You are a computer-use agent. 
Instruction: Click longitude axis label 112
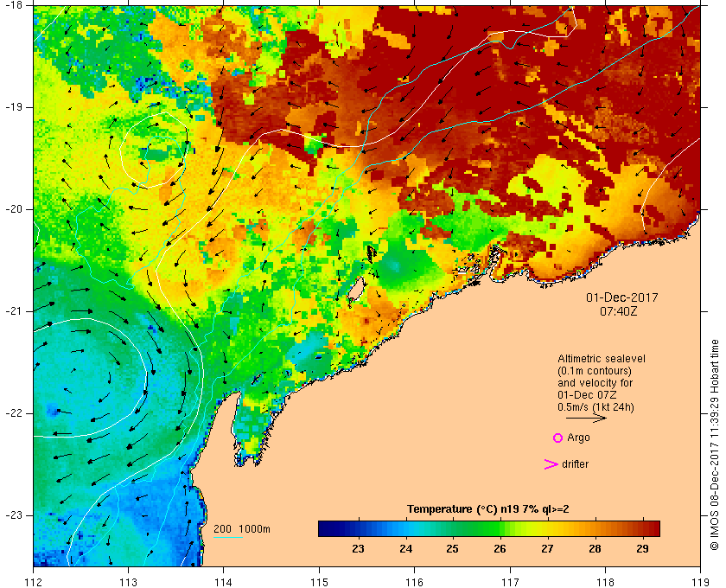(x=33, y=582)
